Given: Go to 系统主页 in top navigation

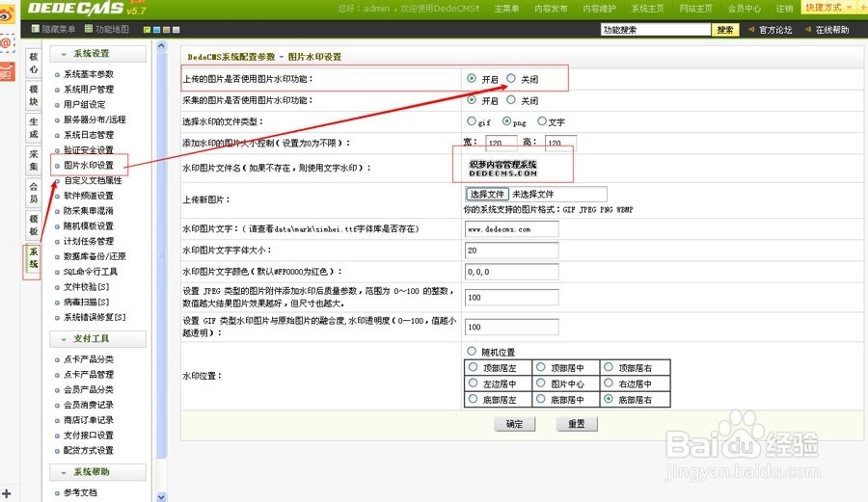Looking at the screenshot, I should [x=648, y=9].
